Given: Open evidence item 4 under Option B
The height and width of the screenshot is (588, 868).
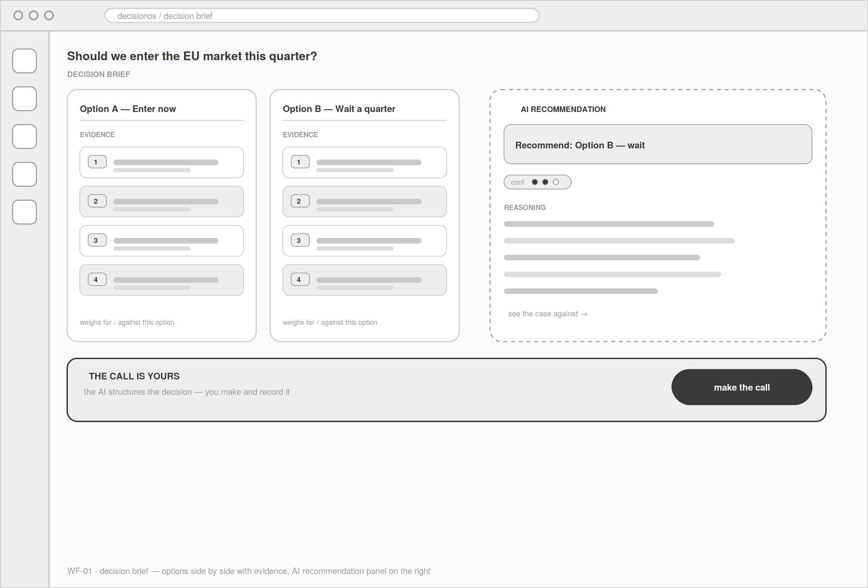Looking at the screenshot, I should pos(365,280).
